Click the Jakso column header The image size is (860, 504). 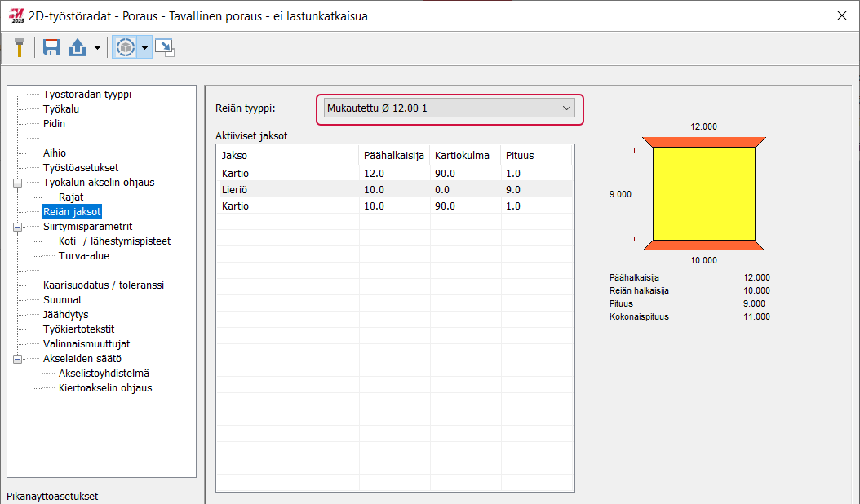pyautogui.click(x=287, y=155)
